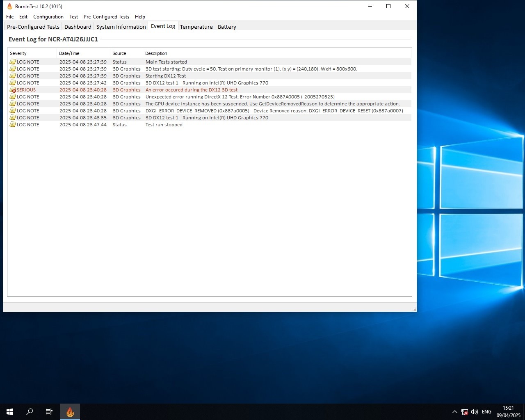Select the 'Unexpected error running DirectX 12 Test' entry
Viewport: 525px width, 420px height.
point(240,97)
